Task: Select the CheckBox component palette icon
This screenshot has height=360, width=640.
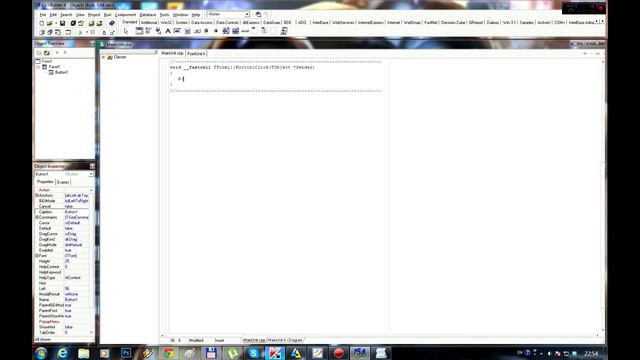Action: point(207,31)
